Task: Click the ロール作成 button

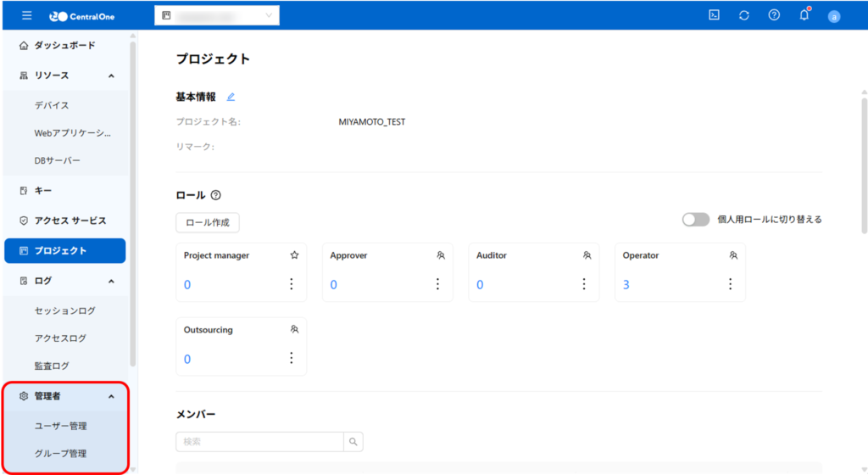Action: (x=208, y=222)
